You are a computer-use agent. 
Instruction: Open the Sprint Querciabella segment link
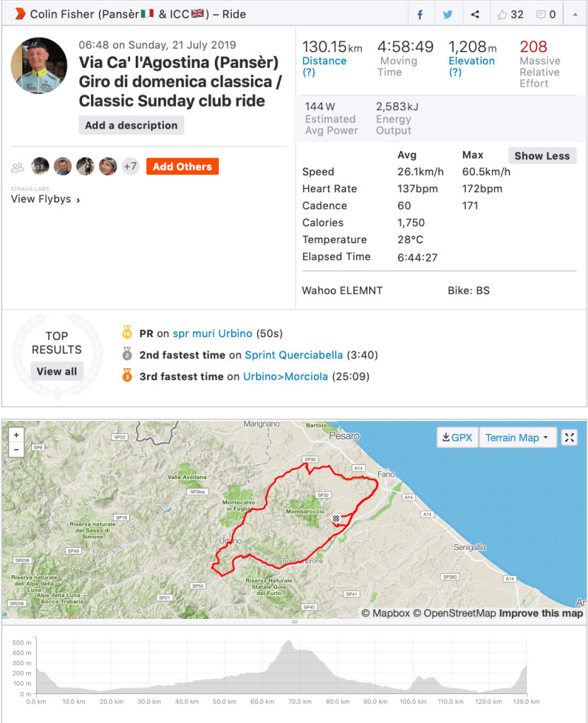click(294, 355)
